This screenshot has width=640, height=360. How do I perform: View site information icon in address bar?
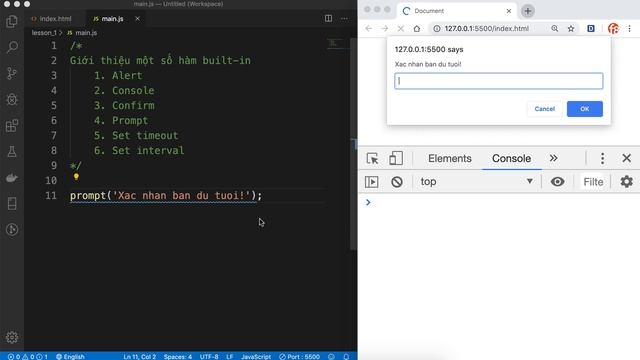click(437, 28)
